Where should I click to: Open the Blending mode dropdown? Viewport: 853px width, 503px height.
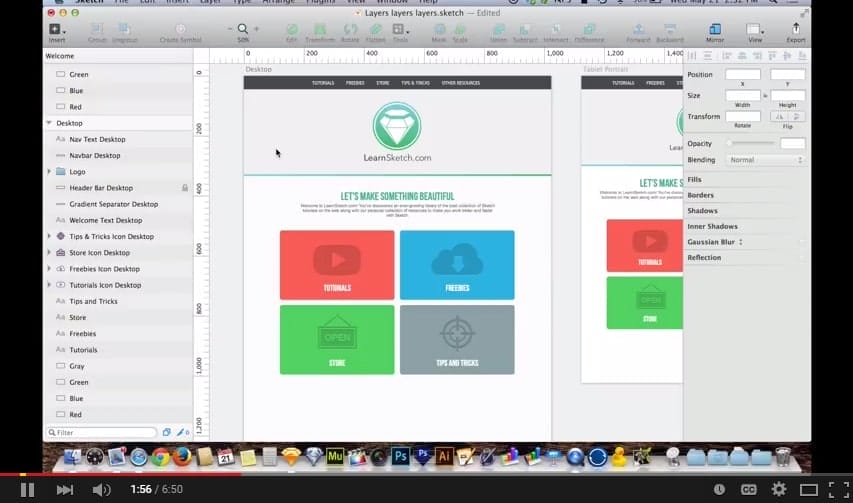tap(765, 160)
